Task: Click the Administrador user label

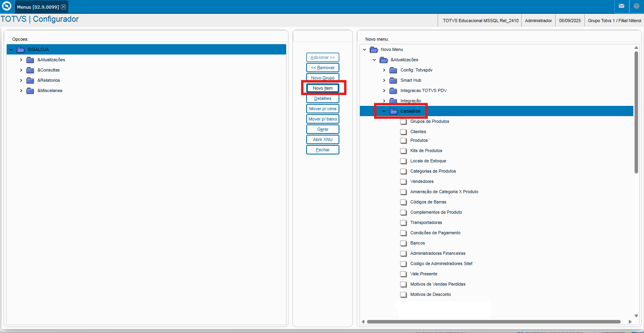Action: (538, 21)
